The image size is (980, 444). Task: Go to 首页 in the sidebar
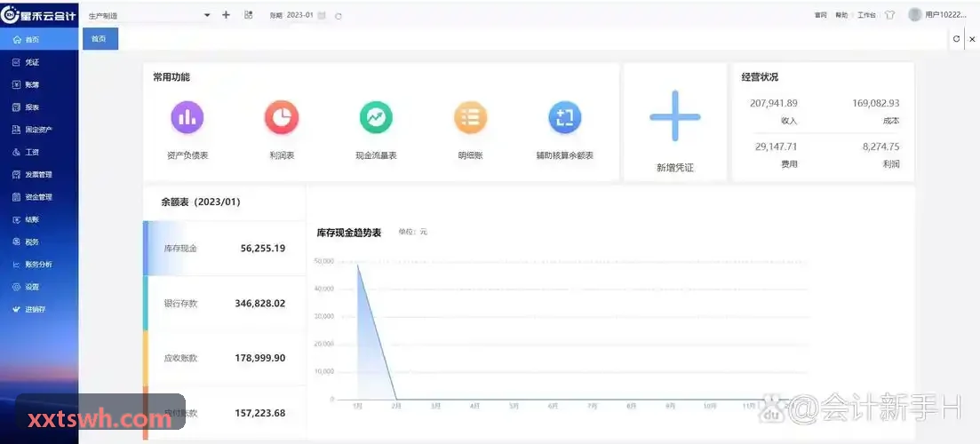(39, 40)
